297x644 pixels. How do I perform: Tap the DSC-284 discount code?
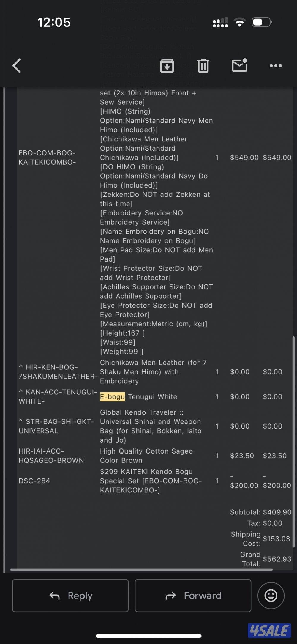click(x=34, y=481)
